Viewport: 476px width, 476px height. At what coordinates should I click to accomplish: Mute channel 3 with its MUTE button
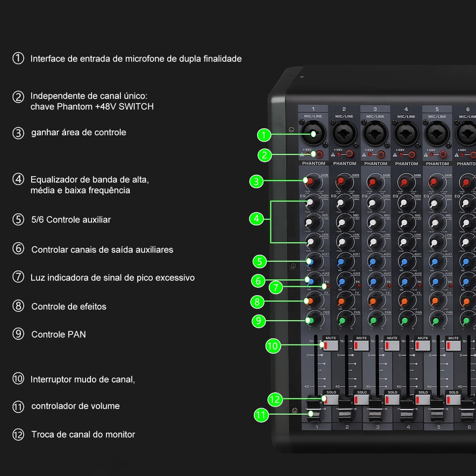point(392,345)
